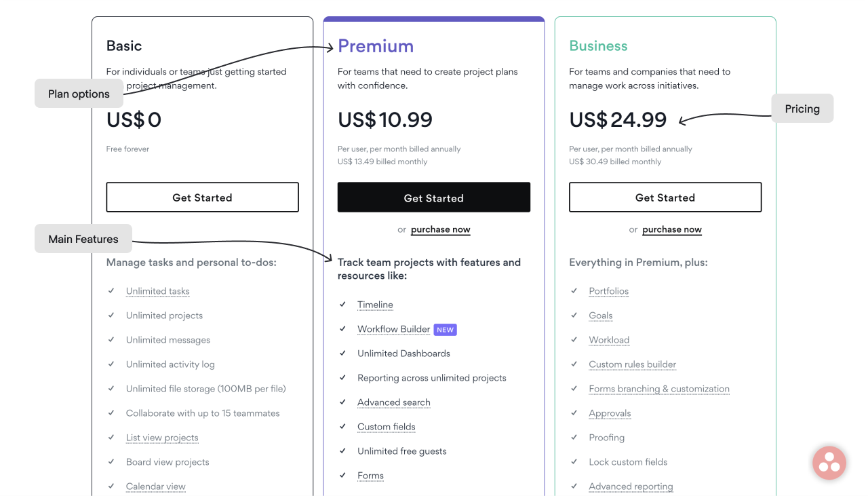Open the chat support bubble
Viewport: 868px width, 496px height.
(829, 462)
